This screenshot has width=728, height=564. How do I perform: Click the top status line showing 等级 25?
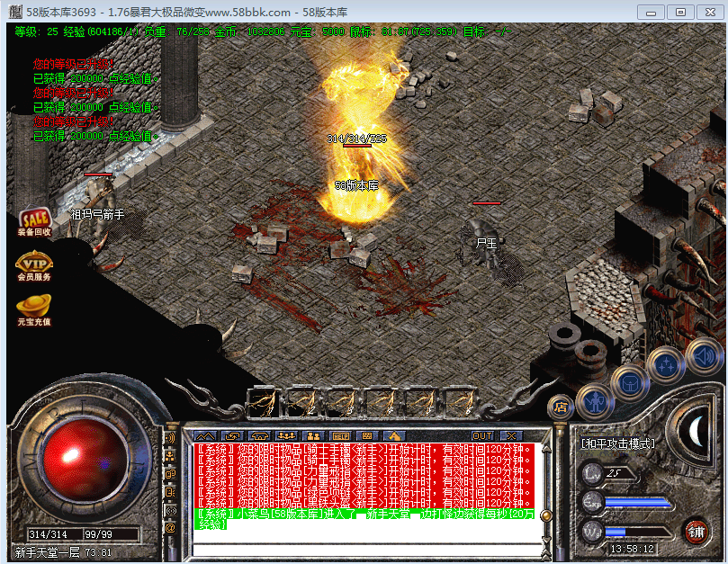click(263, 31)
